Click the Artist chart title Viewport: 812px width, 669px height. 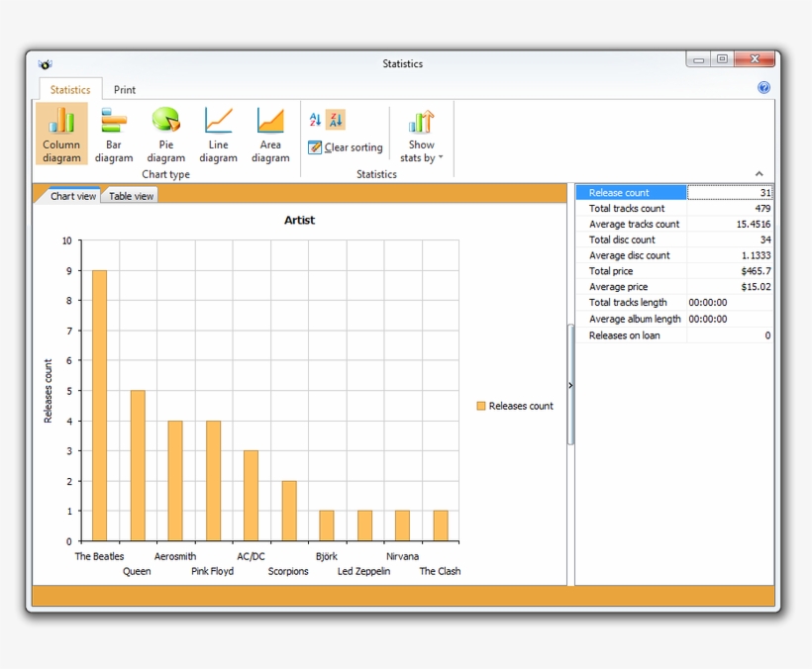click(x=299, y=220)
